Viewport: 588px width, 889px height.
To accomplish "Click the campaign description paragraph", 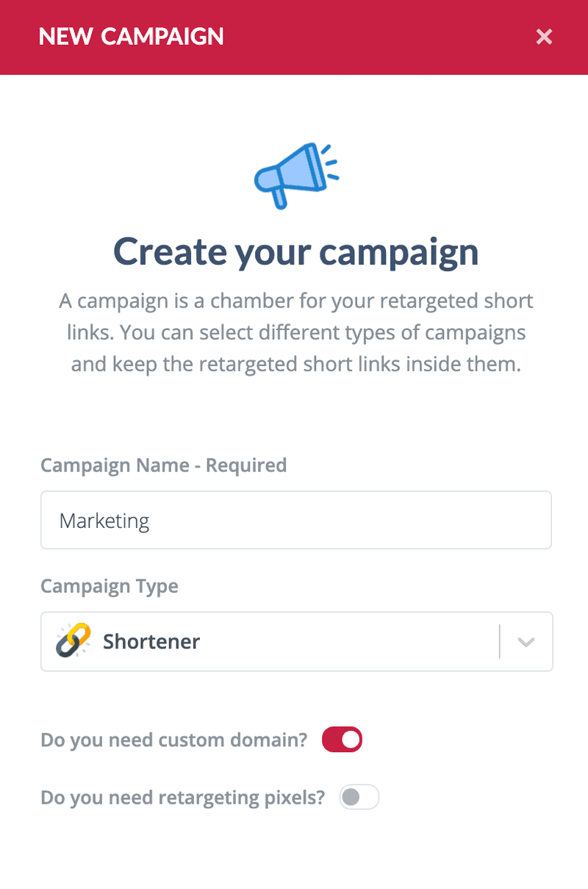I will [x=296, y=333].
